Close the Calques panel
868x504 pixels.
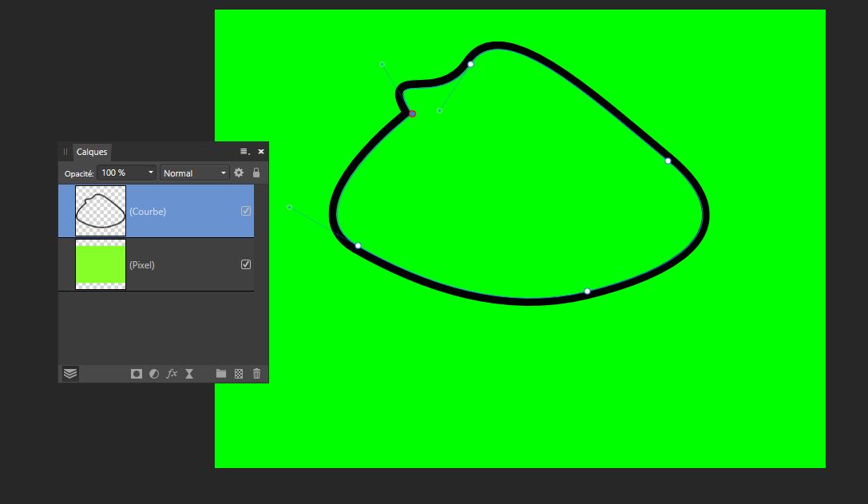coord(261,152)
